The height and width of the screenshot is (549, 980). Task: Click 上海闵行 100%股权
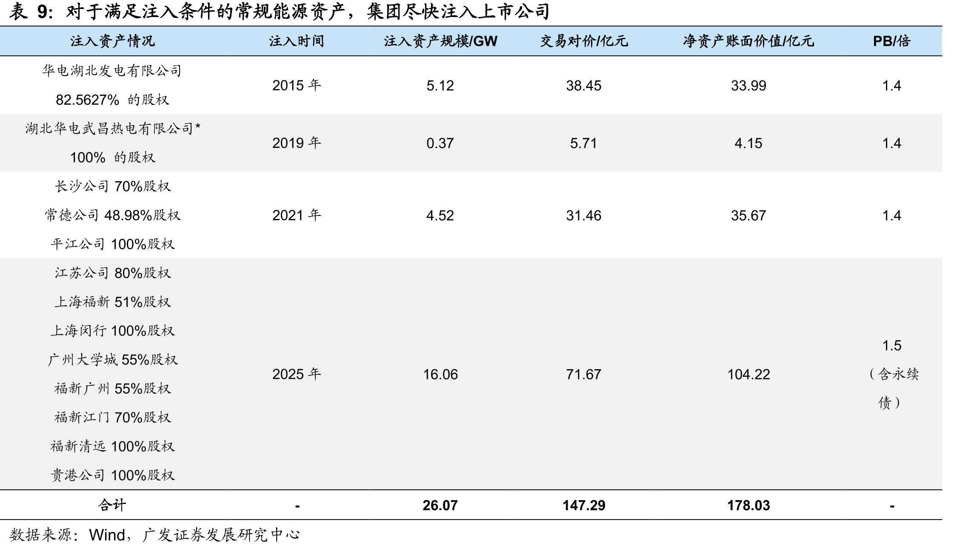click(x=112, y=331)
